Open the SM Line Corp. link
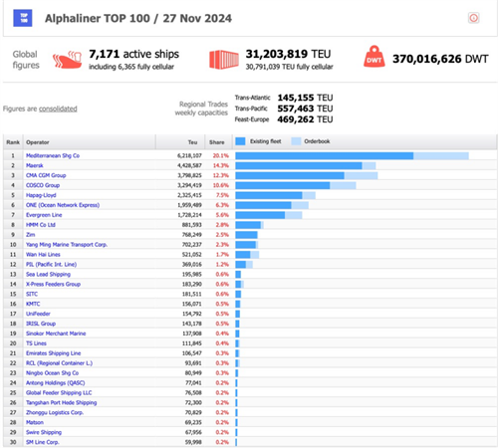The image size is (498, 448). click(x=43, y=442)
